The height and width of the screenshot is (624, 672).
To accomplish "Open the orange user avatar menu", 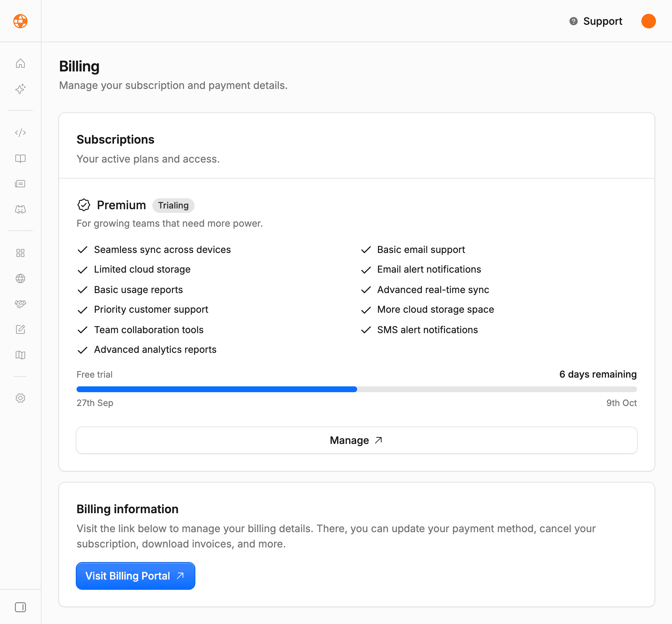I will pyautogui.click(x=649, y=21).
